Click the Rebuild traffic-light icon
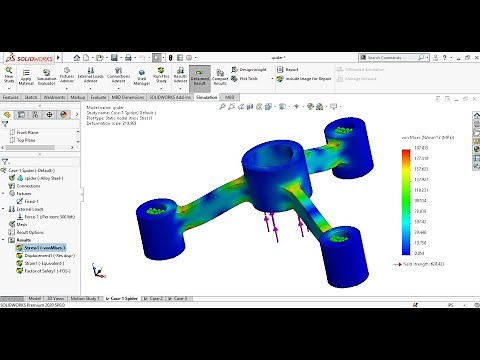 pos(170,58)
